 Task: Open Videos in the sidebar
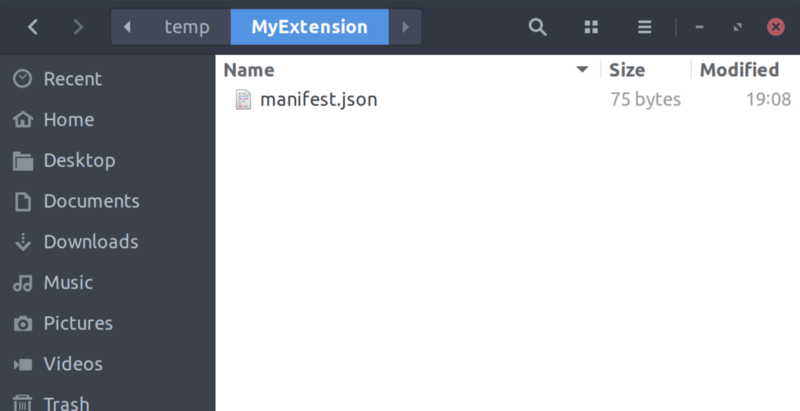pos(73,364)
